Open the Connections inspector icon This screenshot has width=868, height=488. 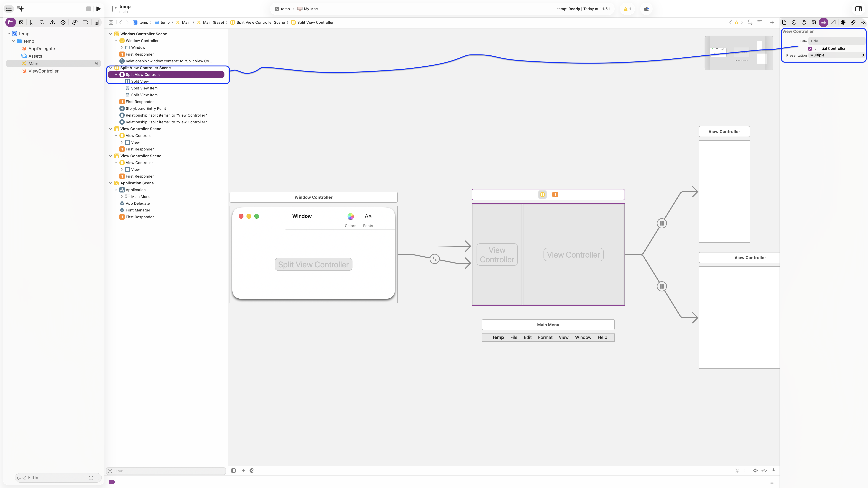(853, 22)
